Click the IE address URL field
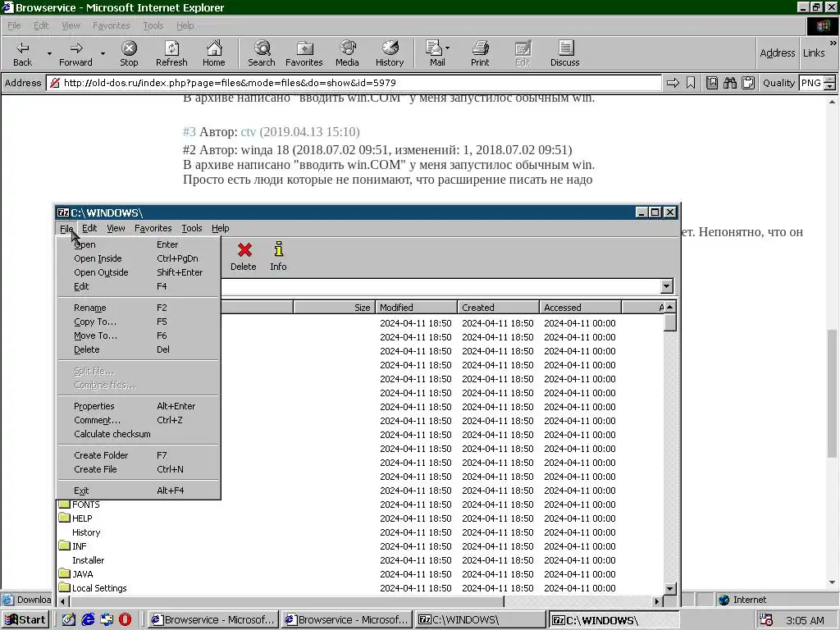 (x=354, y=83)
